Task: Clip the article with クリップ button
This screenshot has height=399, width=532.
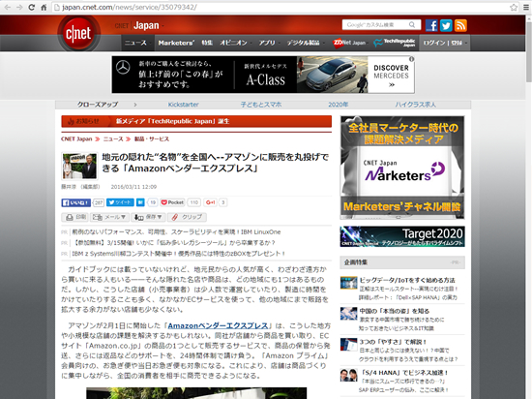Action: (x=187, y=217)
